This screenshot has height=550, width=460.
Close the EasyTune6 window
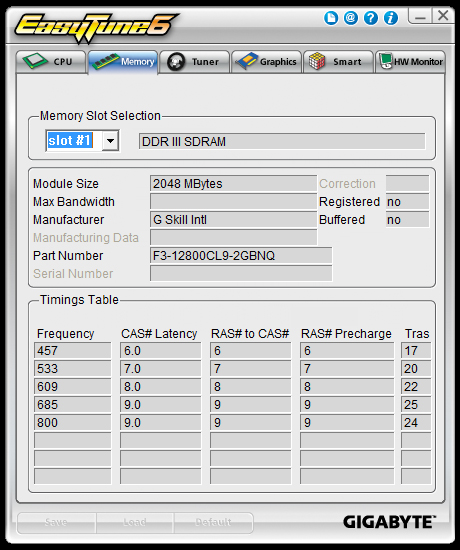(x=443, y=16)
